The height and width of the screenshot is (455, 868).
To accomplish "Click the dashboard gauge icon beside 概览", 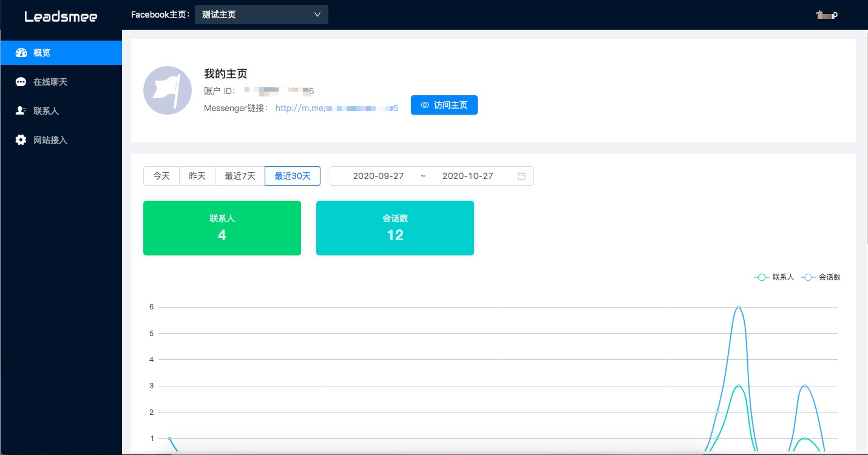I will [21, 53].
